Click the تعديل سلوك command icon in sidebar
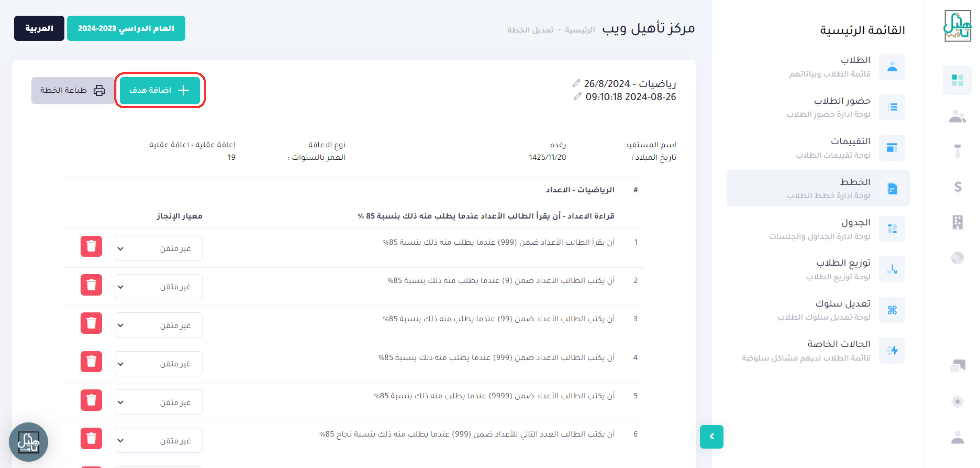 892,310
